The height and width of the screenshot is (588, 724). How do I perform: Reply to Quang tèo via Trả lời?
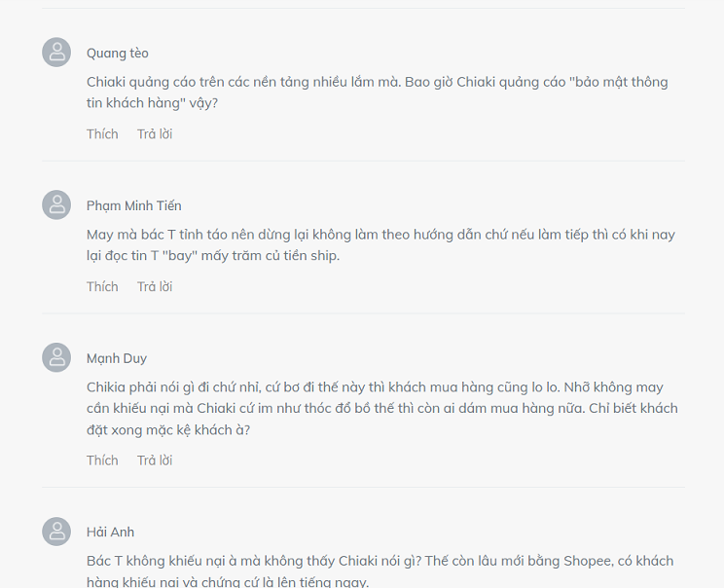click(x=155, y=134)
